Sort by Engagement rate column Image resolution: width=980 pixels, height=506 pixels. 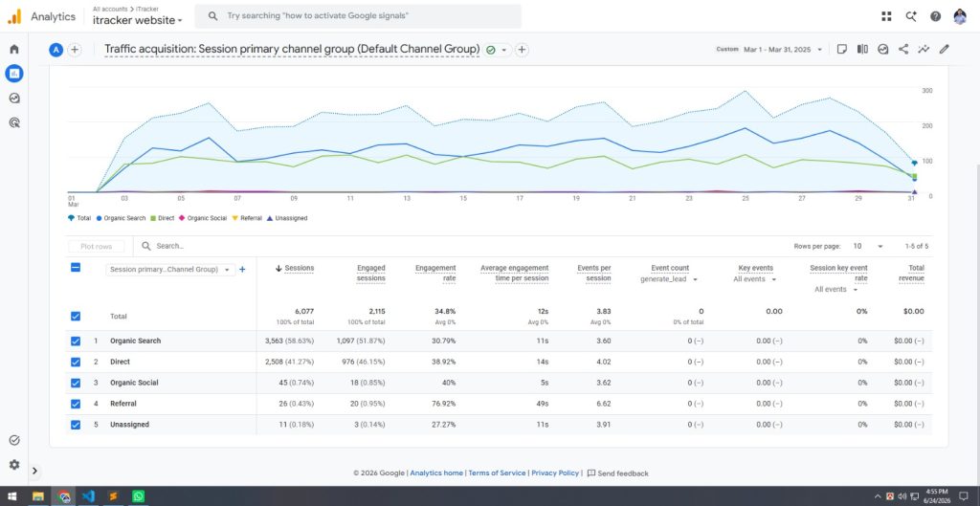[435, 273]
